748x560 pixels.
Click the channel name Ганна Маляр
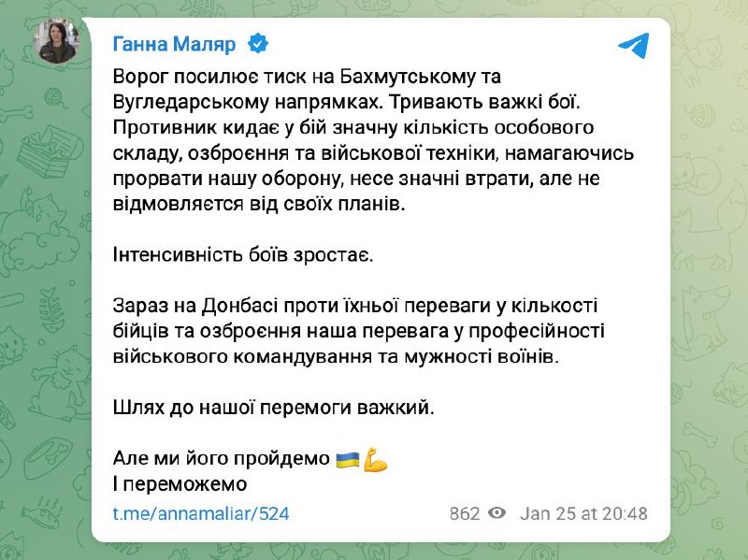pos(175,43)
